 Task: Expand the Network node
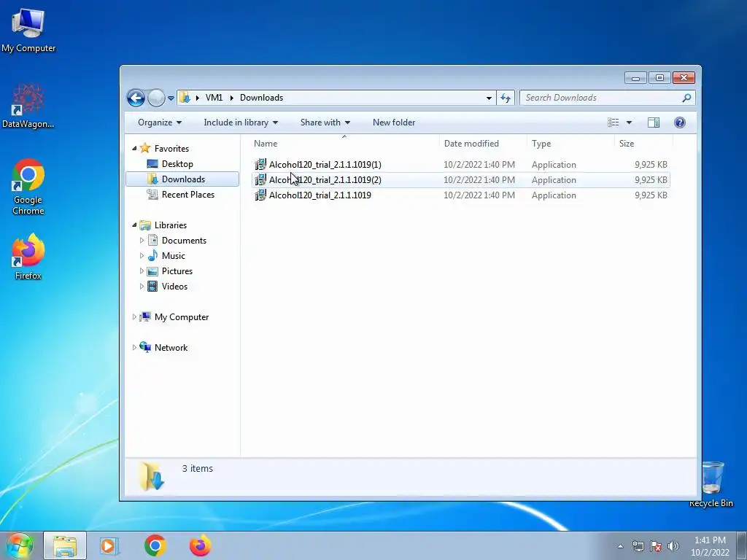click(x=134, y=348)
